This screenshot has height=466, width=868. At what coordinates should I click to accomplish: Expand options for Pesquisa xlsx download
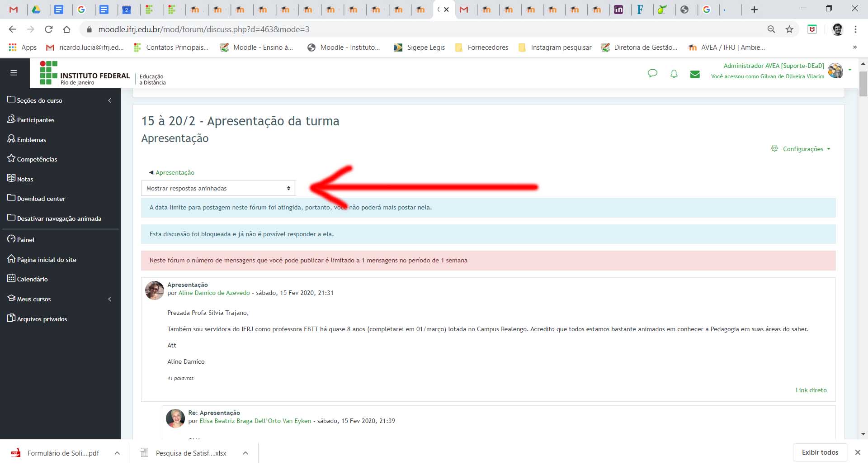click(245, 453)
